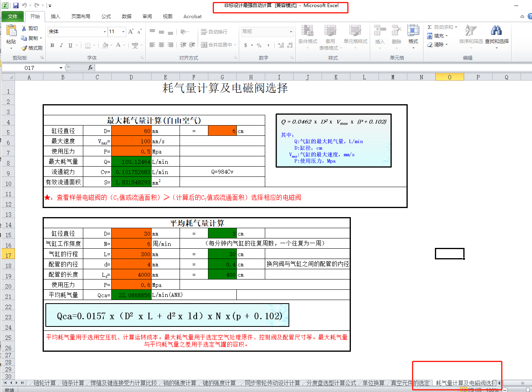
Task: Collapse the ribbon with caret icon
Action: [522, 17]
